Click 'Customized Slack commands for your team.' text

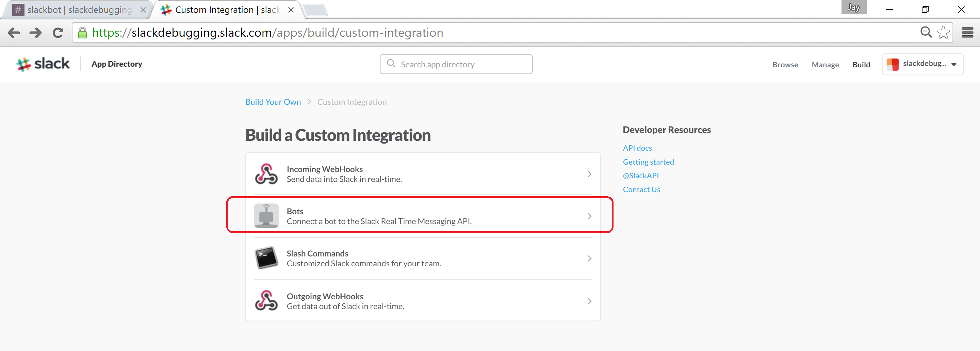click(364, 264)
